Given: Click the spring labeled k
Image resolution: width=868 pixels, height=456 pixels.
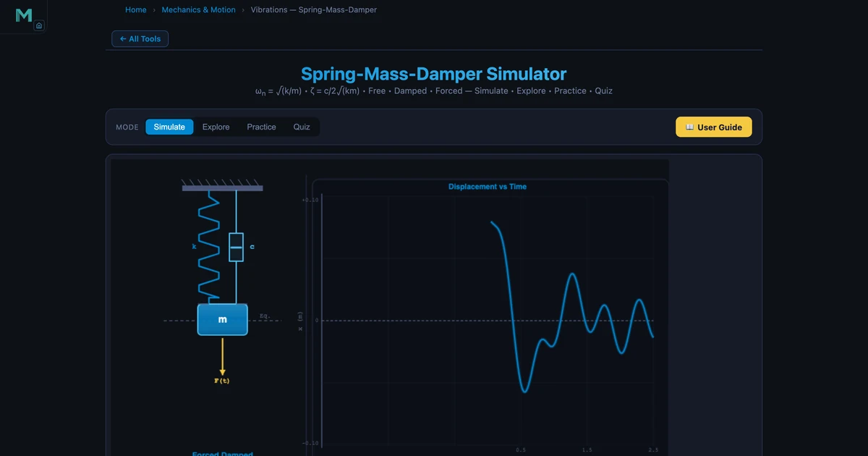Looking at the screenshot, I should [208, 246].
